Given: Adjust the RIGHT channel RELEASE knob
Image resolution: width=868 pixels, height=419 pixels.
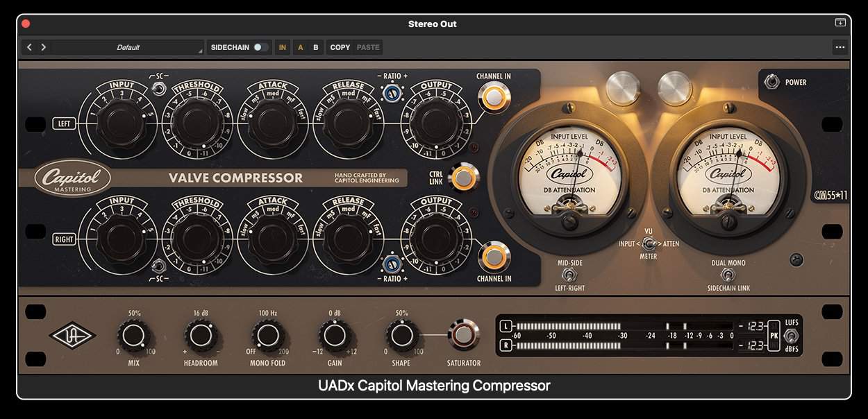Looking at the screenshot, I should (348, 239).
